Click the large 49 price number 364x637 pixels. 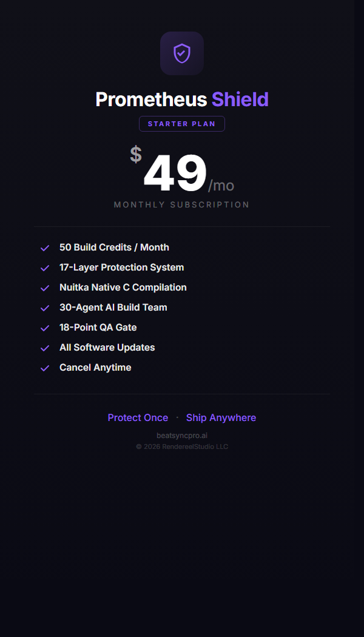tap(175, 174)
